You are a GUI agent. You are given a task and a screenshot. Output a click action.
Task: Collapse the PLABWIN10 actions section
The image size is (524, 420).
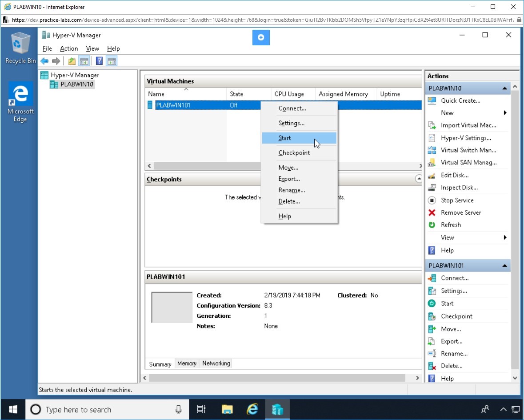pos(504,88)
